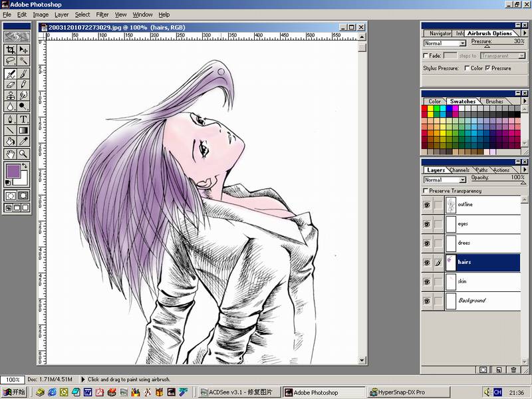The image size is (532, 399).
Task: Open the document info arrow in status bar
Action: [82, 379]
